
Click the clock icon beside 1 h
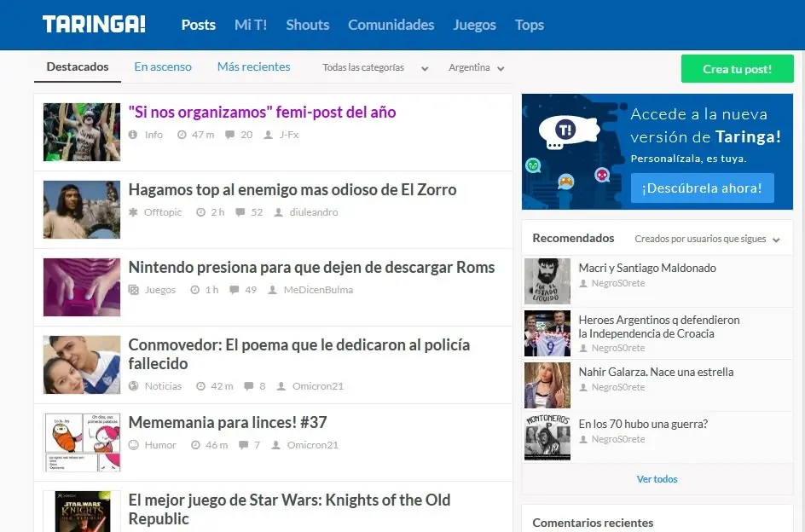tap(194, 290)
